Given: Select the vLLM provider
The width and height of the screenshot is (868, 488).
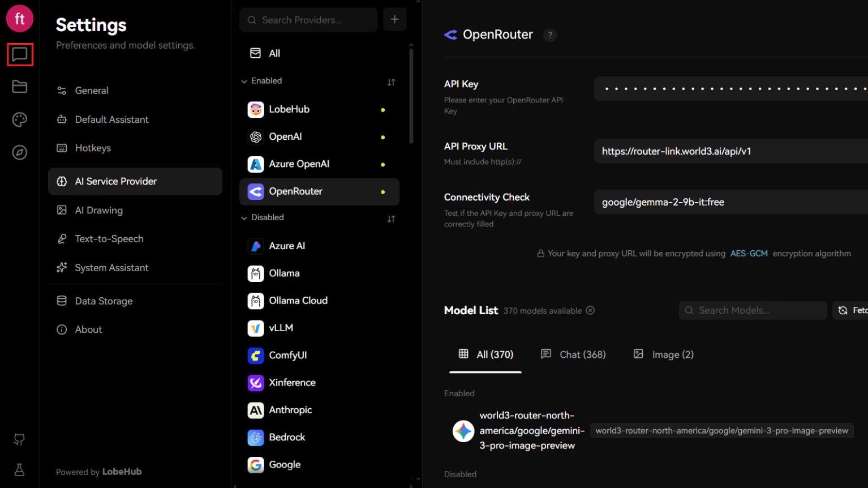Looking at the screenshot, I should [319, 328].
